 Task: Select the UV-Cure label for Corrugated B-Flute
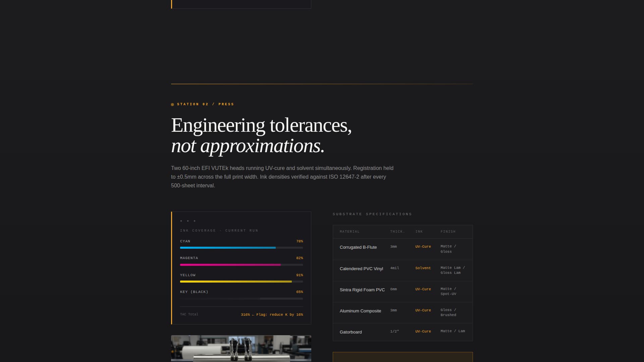(423, 246)
